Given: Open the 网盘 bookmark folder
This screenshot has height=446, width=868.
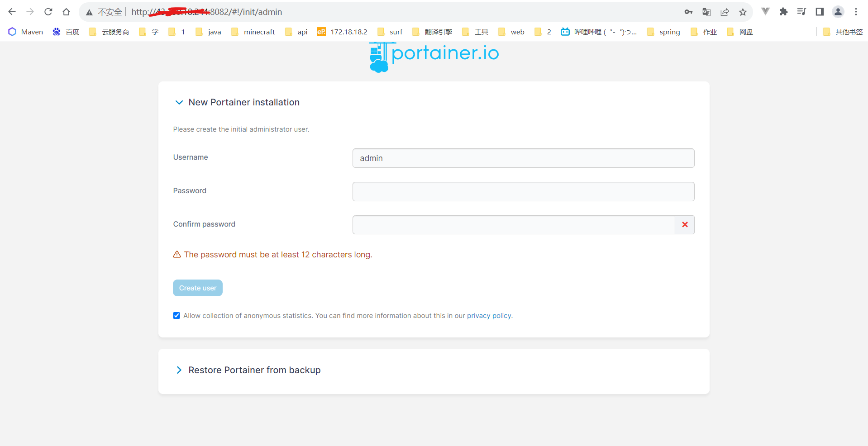Looking at the screenshot, I should 740,32.
